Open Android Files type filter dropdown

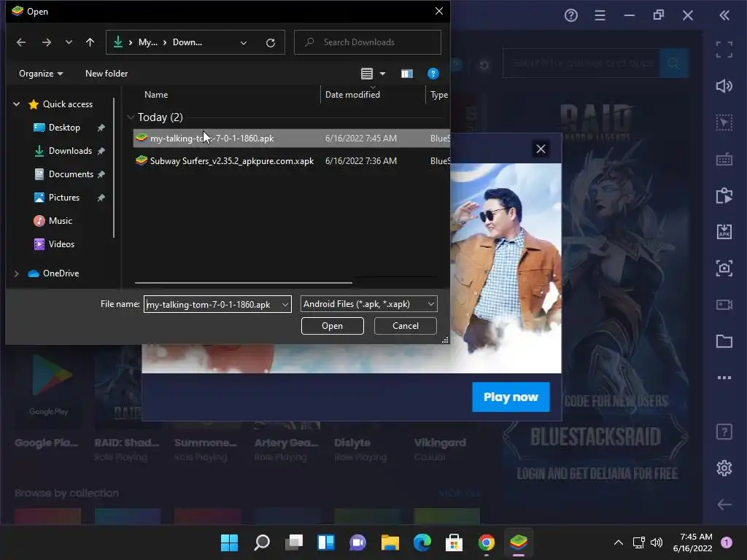[368, 304]
